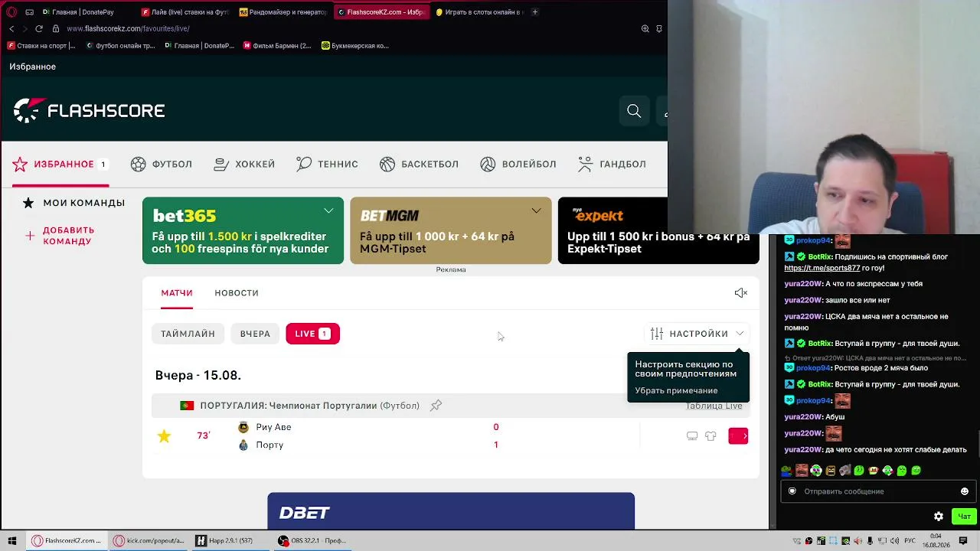
Task: Switch to the Рандомайзер и генератор browser tab
Action: click(x=283, y=12)
